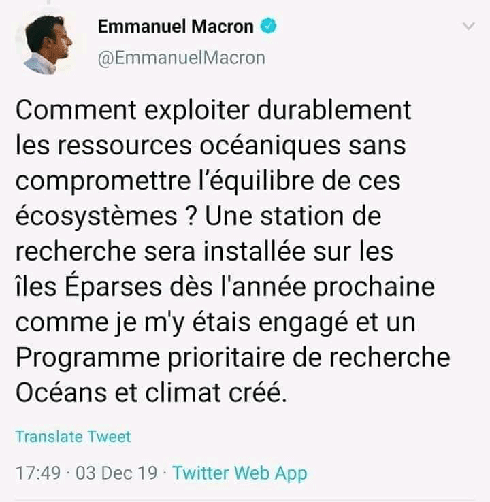Open the Twitter Web App source link
Screen dimensions: 490x502
(x=240, y=473)
